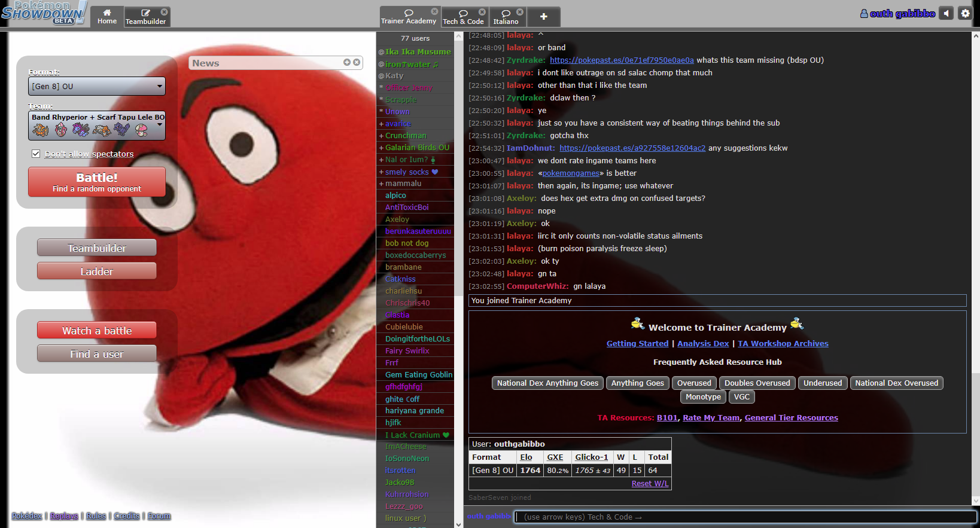Click the outh gabibbo username at top
The height and width of the screenshot is (528, 980).
[x=897, y=13]
